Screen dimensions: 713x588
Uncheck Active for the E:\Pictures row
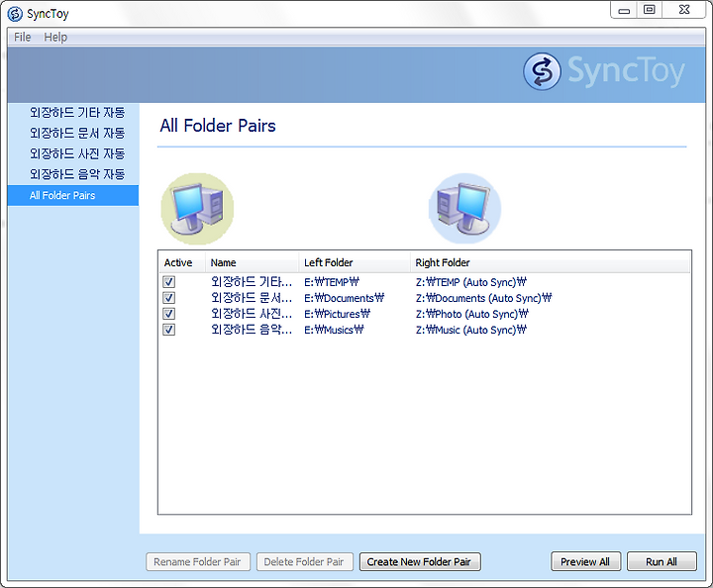click(x=168, y=314)
